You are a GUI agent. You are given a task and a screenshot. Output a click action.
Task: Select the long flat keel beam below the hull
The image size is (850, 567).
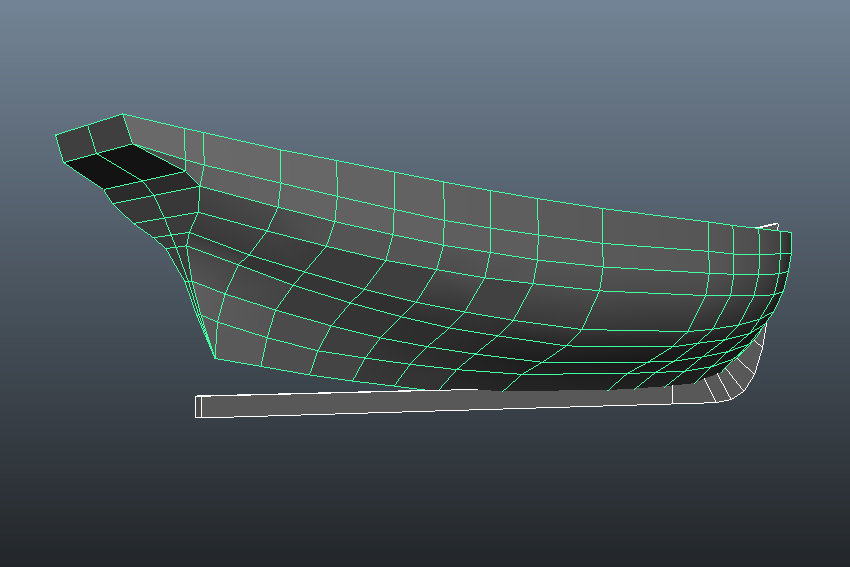434,402
